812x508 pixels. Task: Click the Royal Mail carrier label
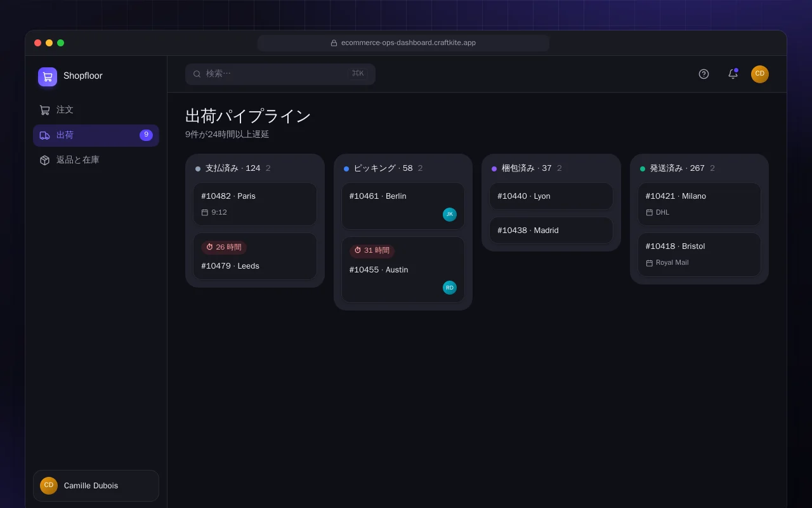coord(672,263)
